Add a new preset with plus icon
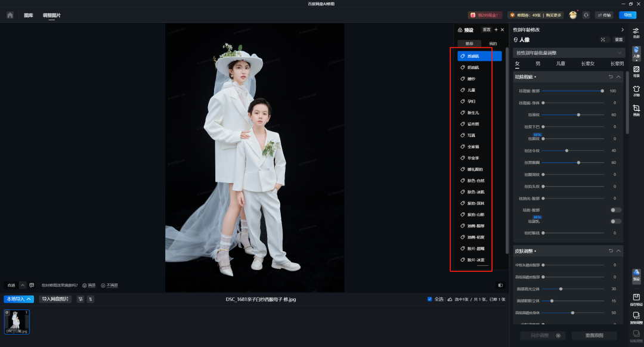 tap(496, 30)
